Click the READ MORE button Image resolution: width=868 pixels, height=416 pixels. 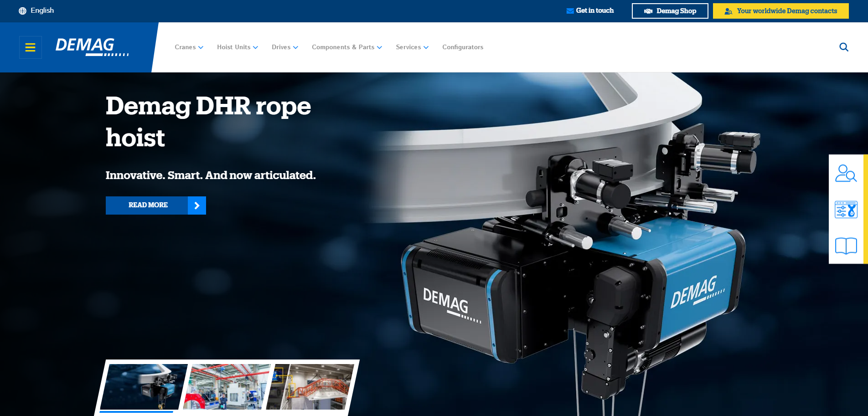(156, 205)
